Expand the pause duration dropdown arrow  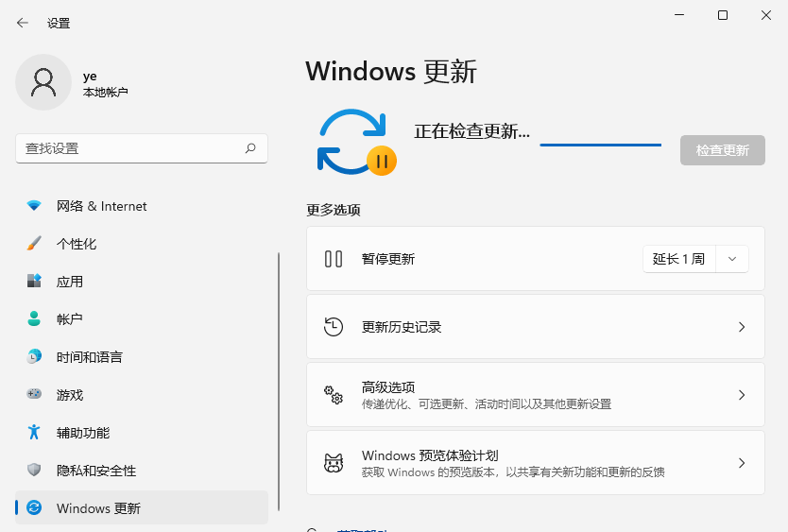point(732,259)
